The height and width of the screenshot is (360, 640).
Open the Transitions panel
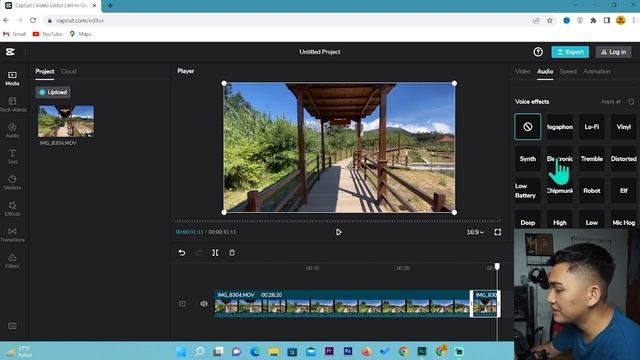pos(12,235)
